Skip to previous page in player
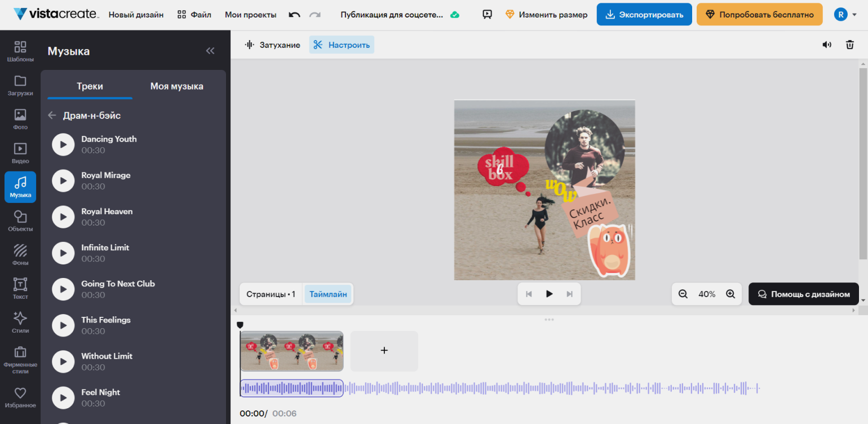The height and width of the screenshot is (424, 868). click(529, 294)
